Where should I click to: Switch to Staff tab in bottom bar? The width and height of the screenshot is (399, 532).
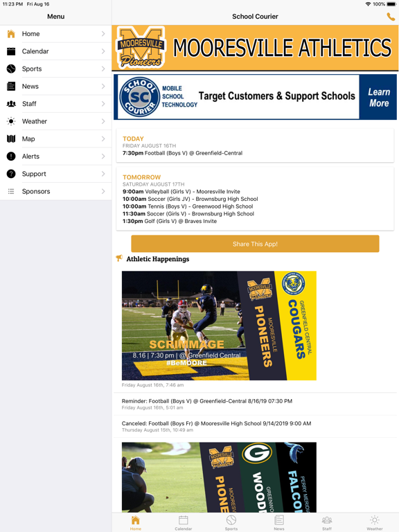pos(327,523)
